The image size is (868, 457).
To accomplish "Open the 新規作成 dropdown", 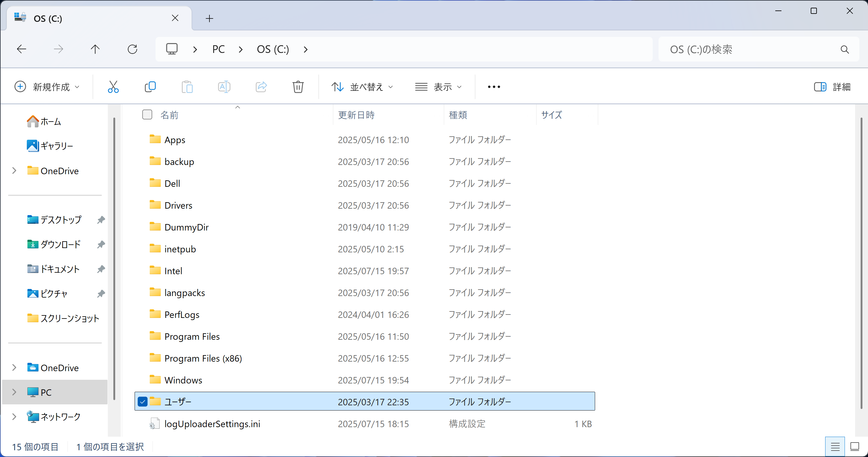I will (x=47, y=87).
